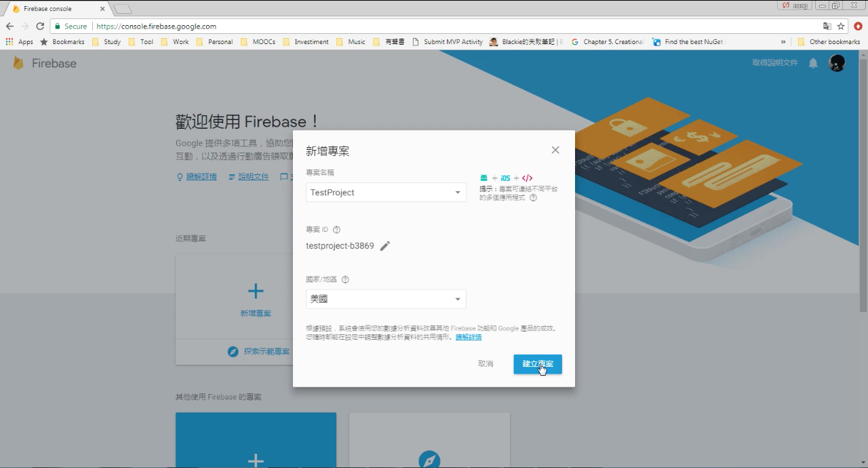Open the help tooltip next to 國家/地區

pos(345,279)
